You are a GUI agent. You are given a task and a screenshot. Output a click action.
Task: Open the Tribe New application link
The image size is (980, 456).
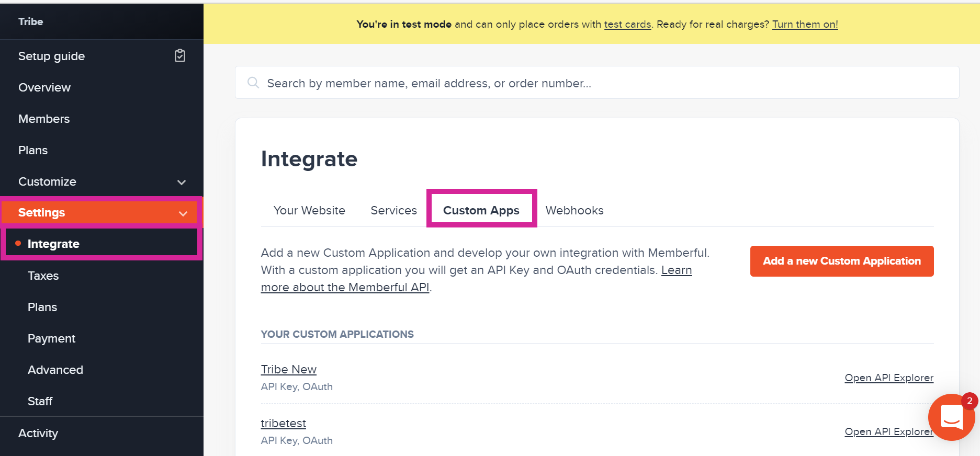(288, 369)
